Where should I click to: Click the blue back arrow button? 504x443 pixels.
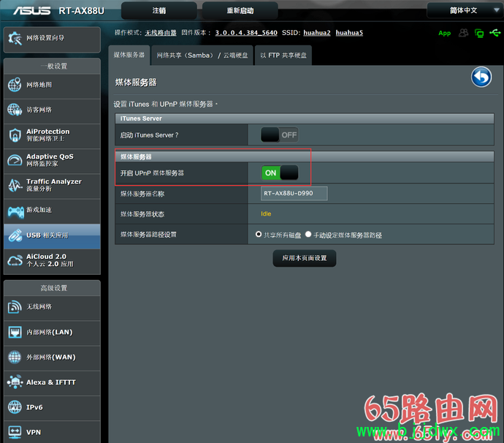481,77
